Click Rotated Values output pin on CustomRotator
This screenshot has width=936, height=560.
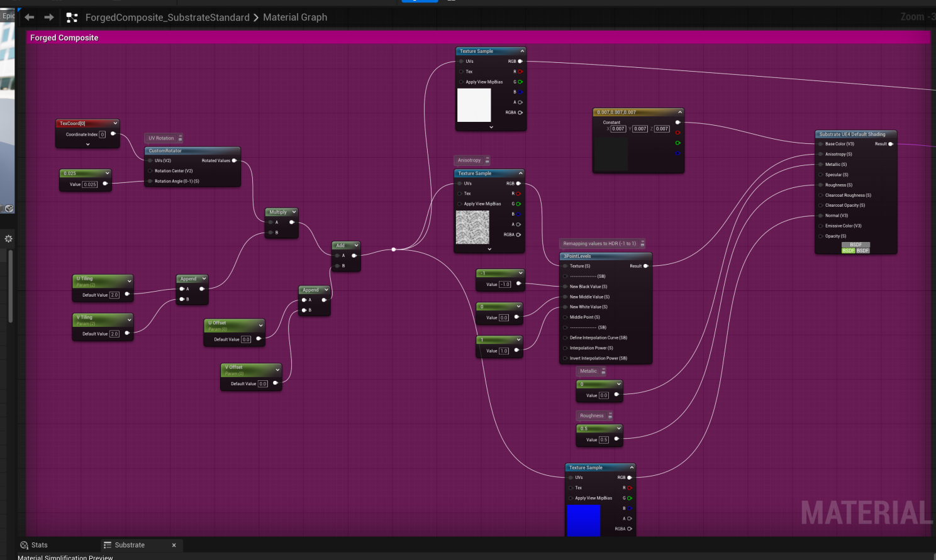[235, 161]
